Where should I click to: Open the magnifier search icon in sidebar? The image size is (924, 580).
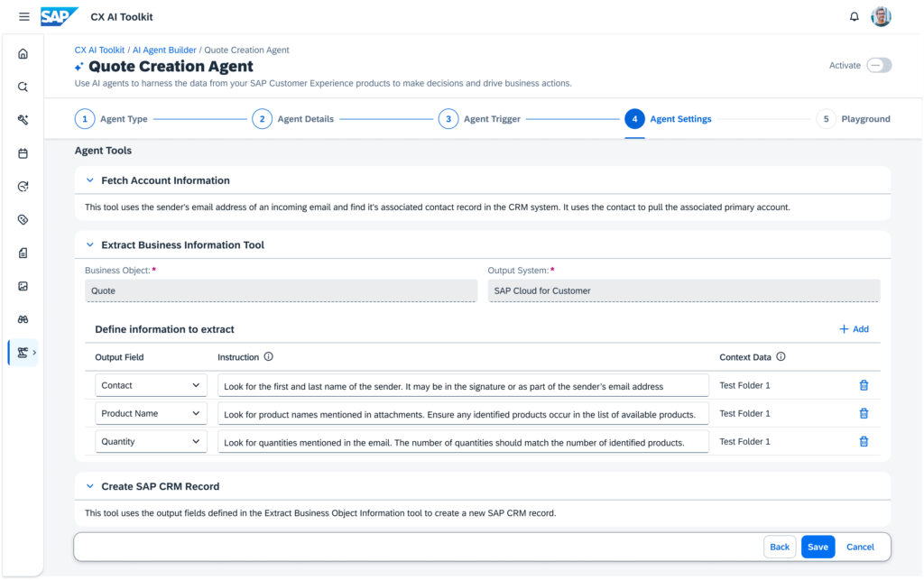pos(23,87)
